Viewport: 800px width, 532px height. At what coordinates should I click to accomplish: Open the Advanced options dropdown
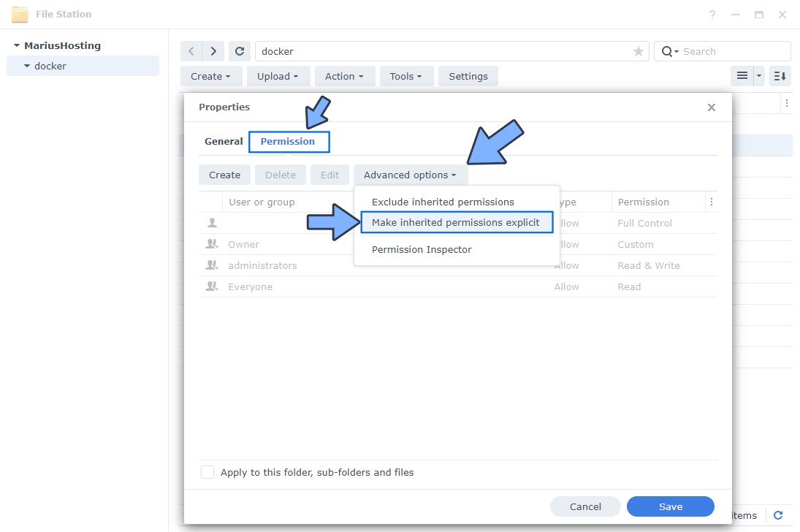[410, 175]
